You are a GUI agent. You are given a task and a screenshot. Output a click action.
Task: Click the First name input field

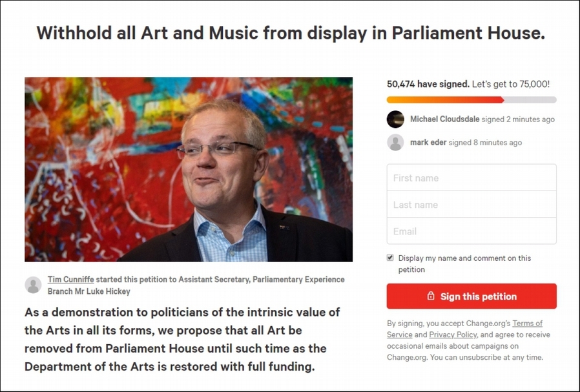click(x=471, y=178)
